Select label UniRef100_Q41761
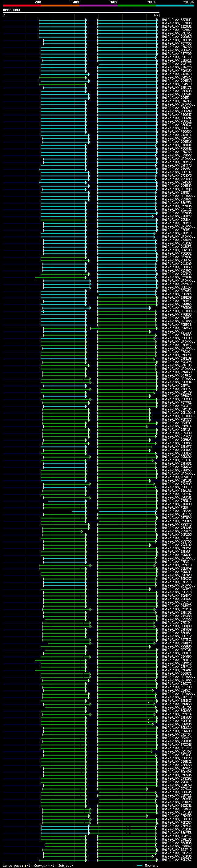 click(177, 707)
